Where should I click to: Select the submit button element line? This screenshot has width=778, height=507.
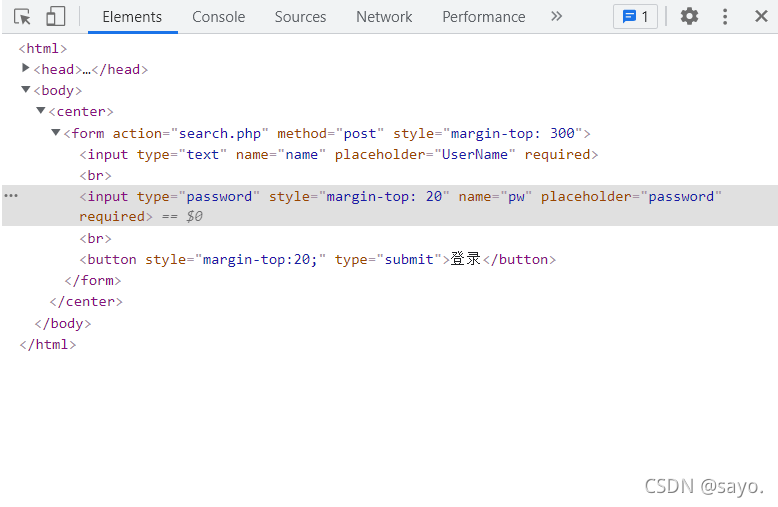(x=318, y=259)
